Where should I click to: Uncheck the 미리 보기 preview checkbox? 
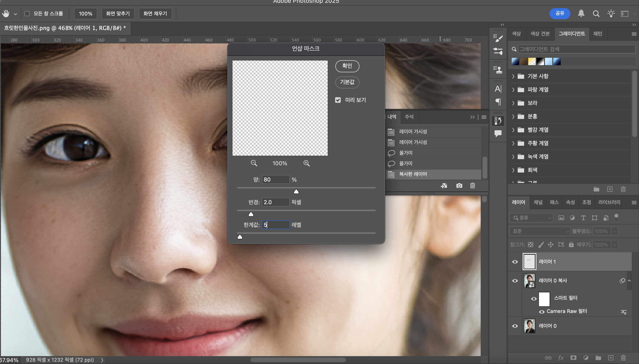(x=338, y=100)
